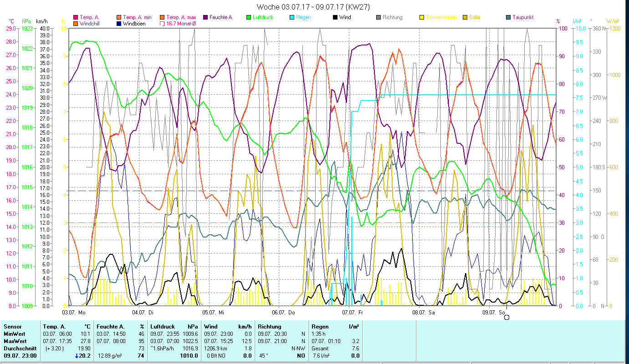Click the '12.89 g/m³' absolute humidity value
Viewport: 629px width, 364px height.
pyautogui.click(x=109, y=356)
